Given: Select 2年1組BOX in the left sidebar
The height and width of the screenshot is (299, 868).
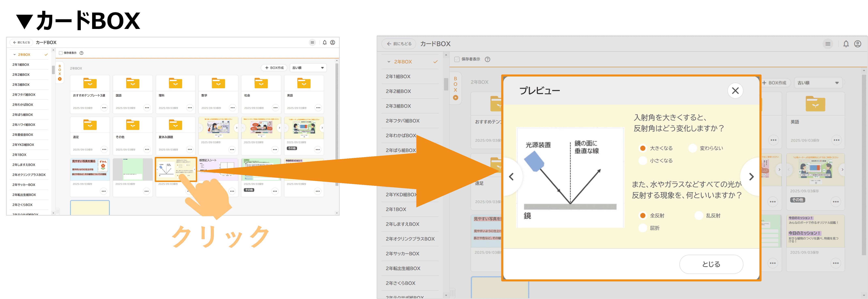Looking at the screenshot, I should [21, 65].
